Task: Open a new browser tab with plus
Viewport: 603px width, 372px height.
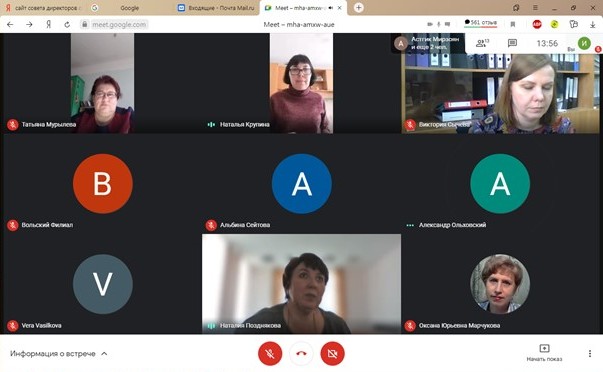Action: [x=358, y=8]
